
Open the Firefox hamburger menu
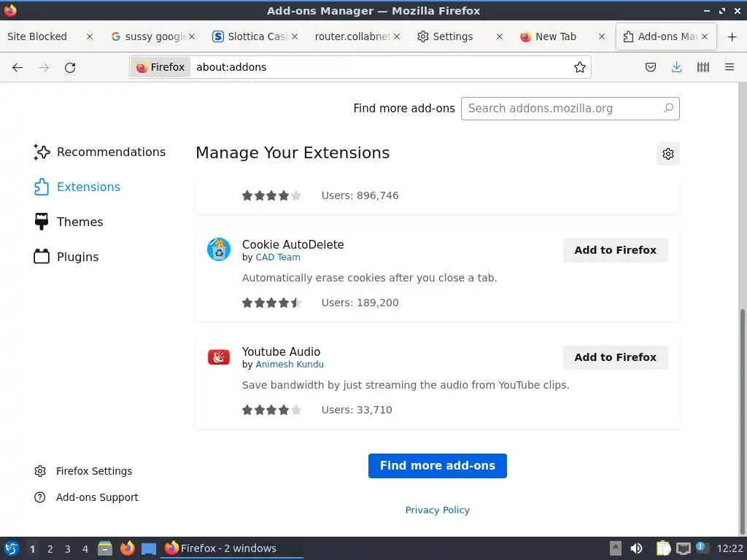coord(729,67)
